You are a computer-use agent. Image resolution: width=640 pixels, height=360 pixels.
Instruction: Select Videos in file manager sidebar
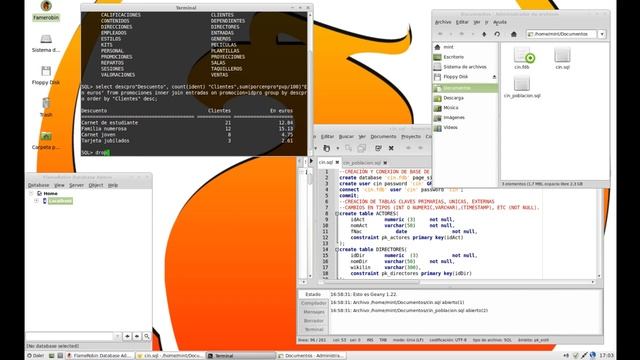point(465,127)
